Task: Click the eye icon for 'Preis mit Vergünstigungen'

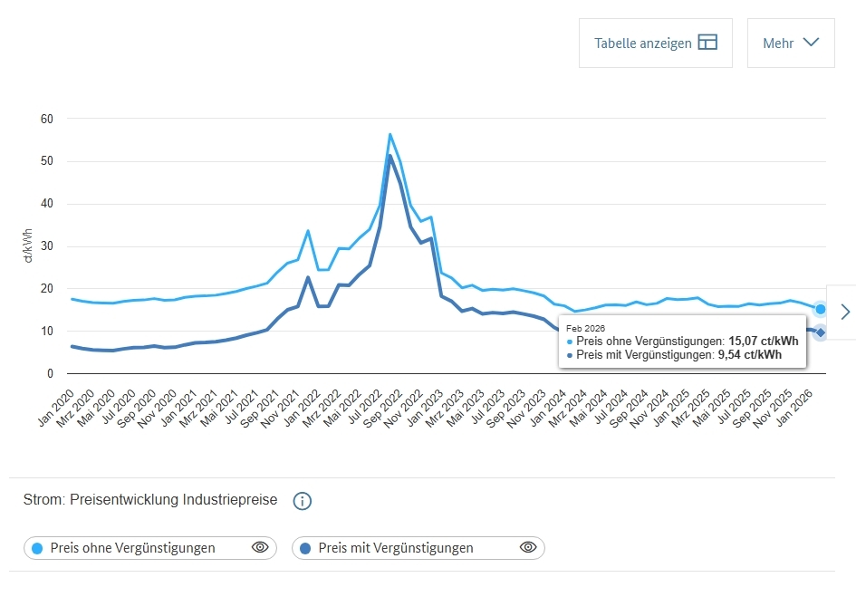Action: tap(527, 548)
